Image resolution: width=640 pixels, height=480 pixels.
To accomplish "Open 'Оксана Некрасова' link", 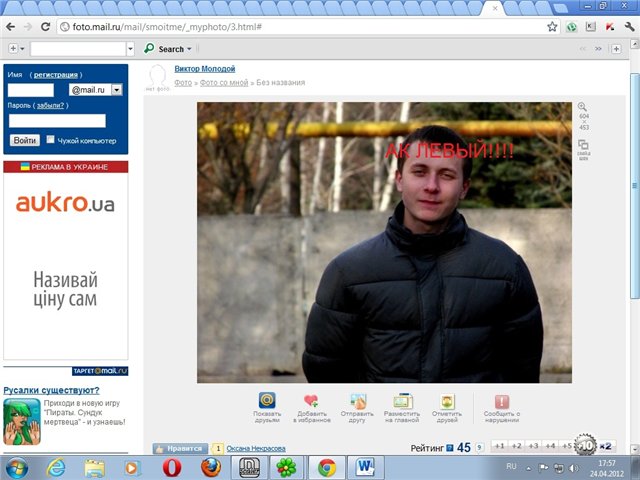I will point(256,449).
